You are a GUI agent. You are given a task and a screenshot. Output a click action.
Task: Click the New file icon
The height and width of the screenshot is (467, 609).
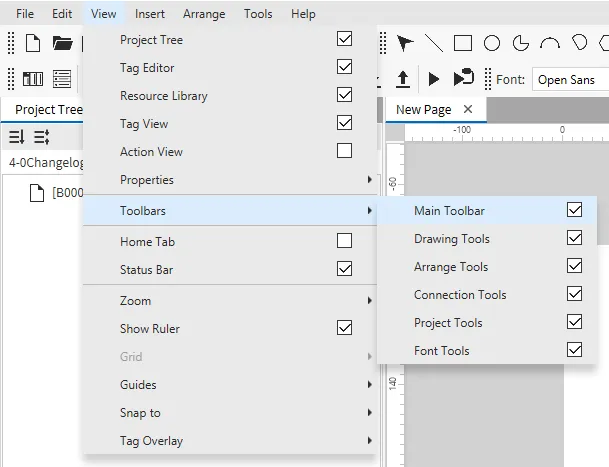tap(33, 43)
